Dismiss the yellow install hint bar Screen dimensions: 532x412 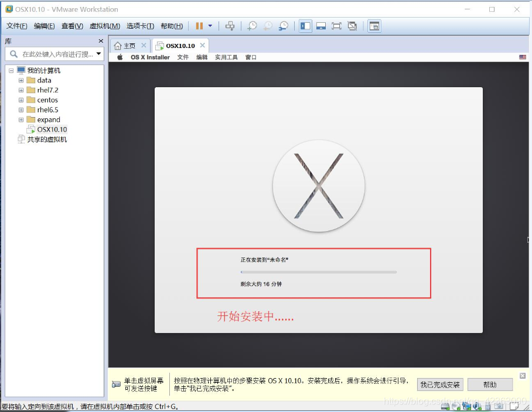point(523,375)
